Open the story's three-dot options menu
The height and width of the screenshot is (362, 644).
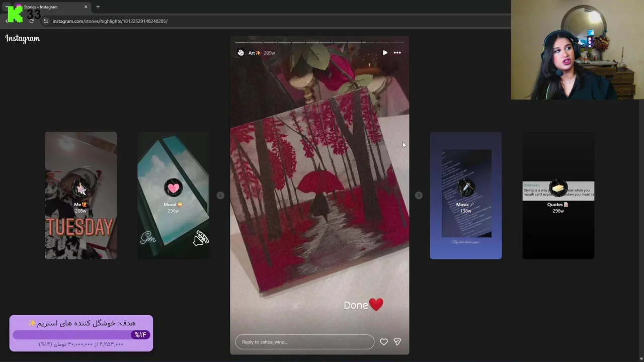(x=397, y=53)
